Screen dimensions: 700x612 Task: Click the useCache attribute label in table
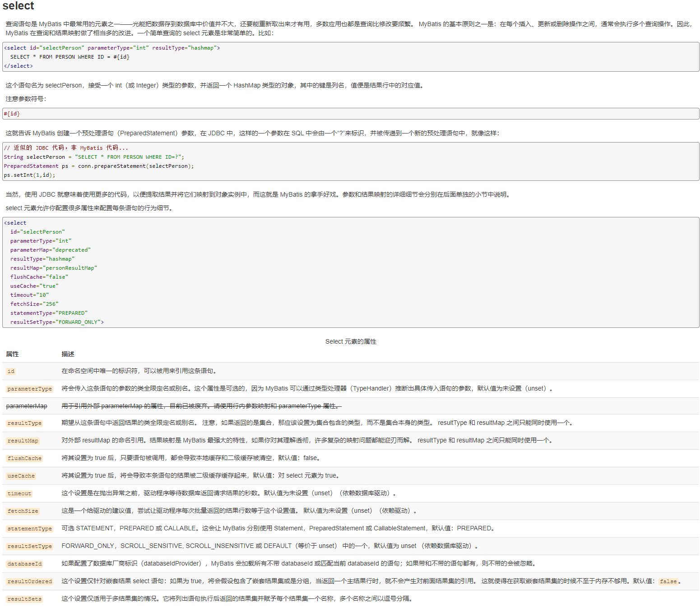coord(21,476)
